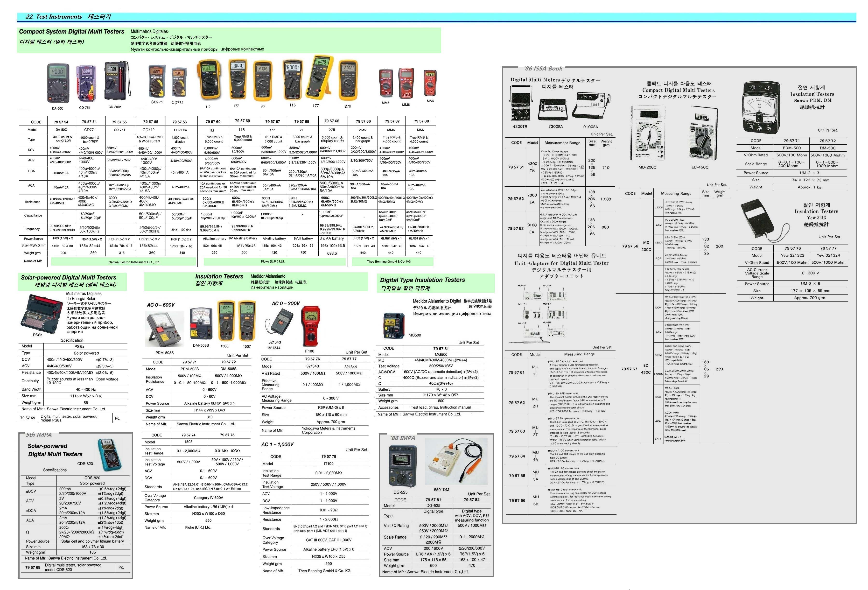Select the 'Insulation Testers' section heading
This screenshot has height=590, width=868.
pyautogui.click(x=219, y=276)
